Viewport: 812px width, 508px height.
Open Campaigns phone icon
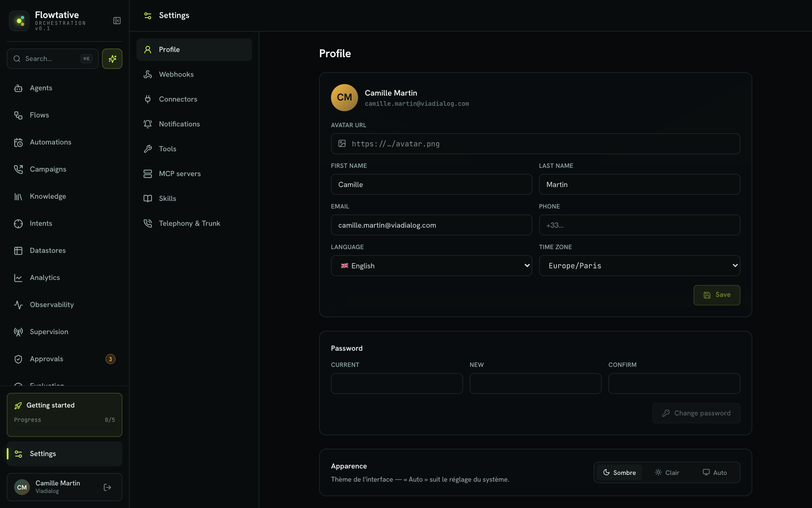coord(18,169)
